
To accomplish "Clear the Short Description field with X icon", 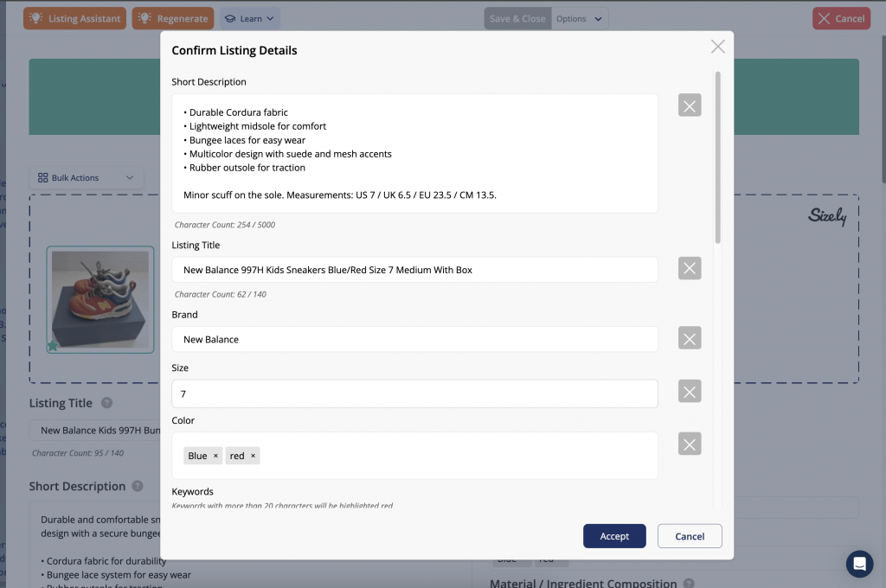I will (690, 105).
